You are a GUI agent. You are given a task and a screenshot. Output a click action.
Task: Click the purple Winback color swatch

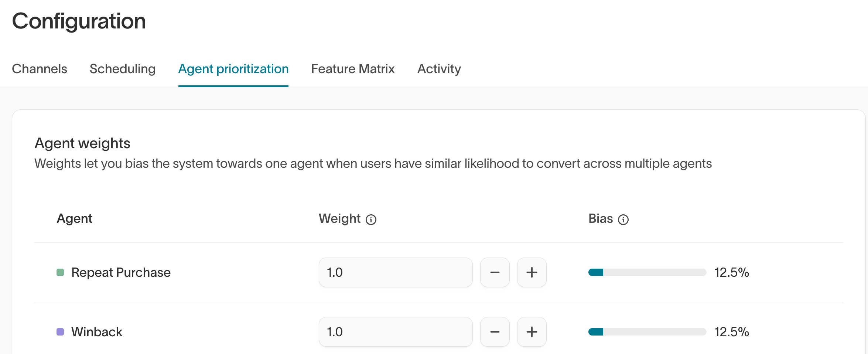(x=60, y=332)
